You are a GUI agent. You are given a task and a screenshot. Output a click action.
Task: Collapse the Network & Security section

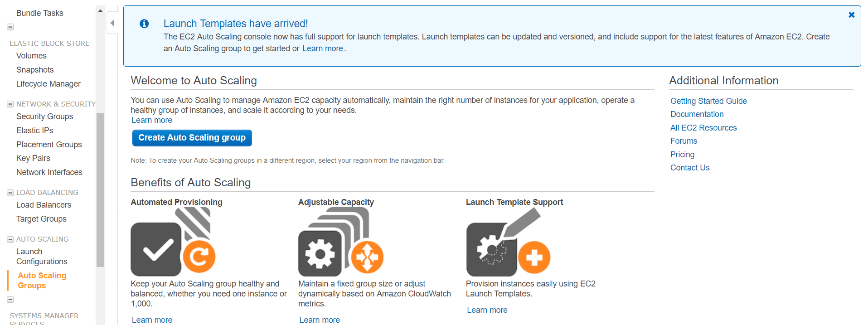pyautogui.click(x=10, y=104)
